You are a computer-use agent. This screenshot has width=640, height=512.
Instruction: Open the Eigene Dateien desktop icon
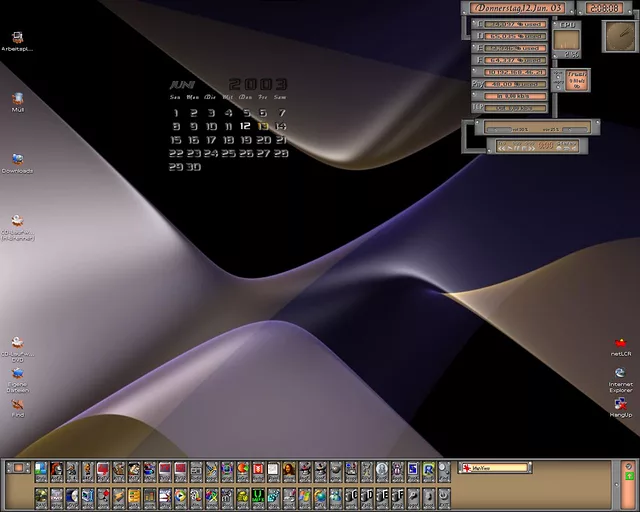(x=17, y=373)
